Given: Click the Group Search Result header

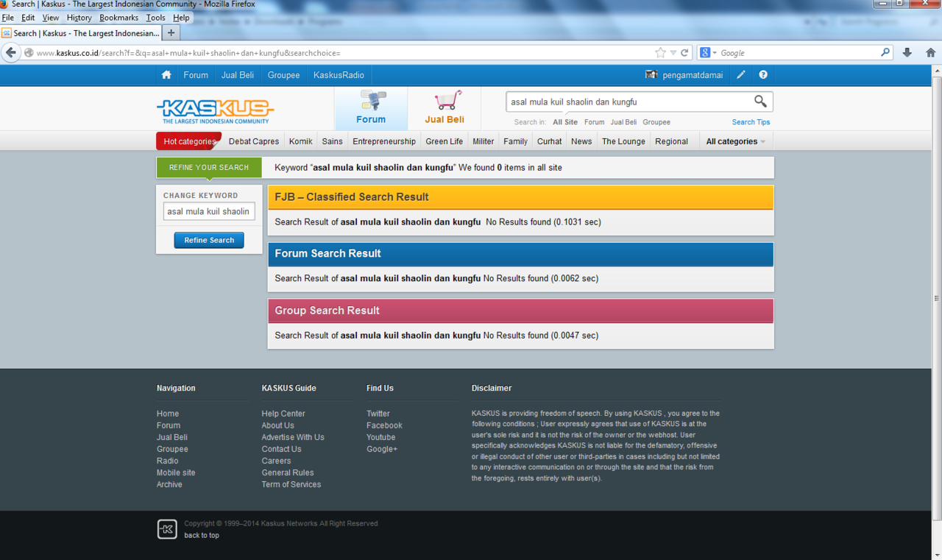Looking at the screenshot, I should [521, 311].
